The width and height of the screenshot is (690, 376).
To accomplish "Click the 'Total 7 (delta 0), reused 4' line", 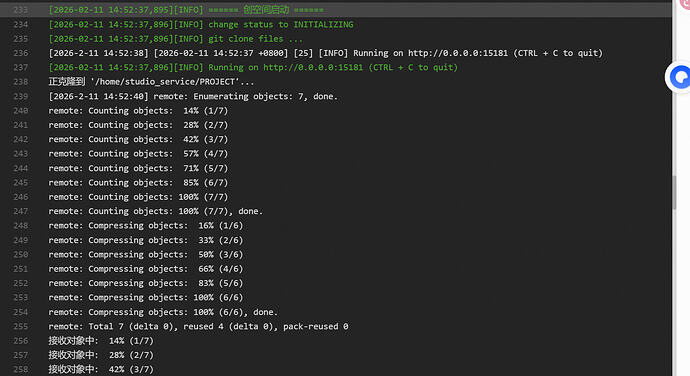I will point(198,327).
